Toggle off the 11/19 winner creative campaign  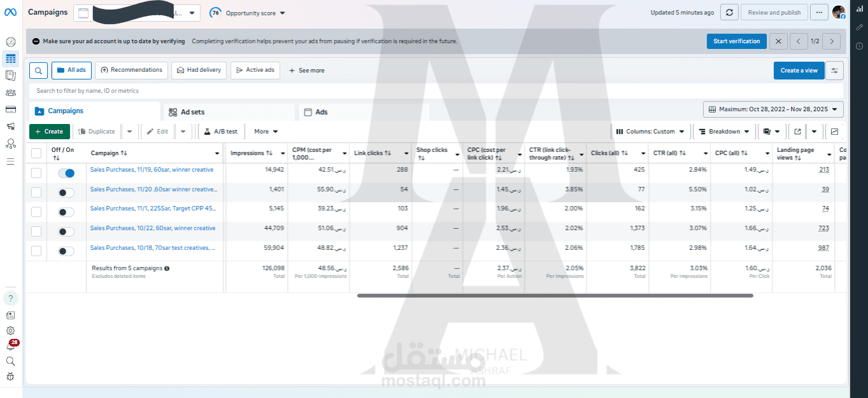pyautogui.click(x=66, y=173)
